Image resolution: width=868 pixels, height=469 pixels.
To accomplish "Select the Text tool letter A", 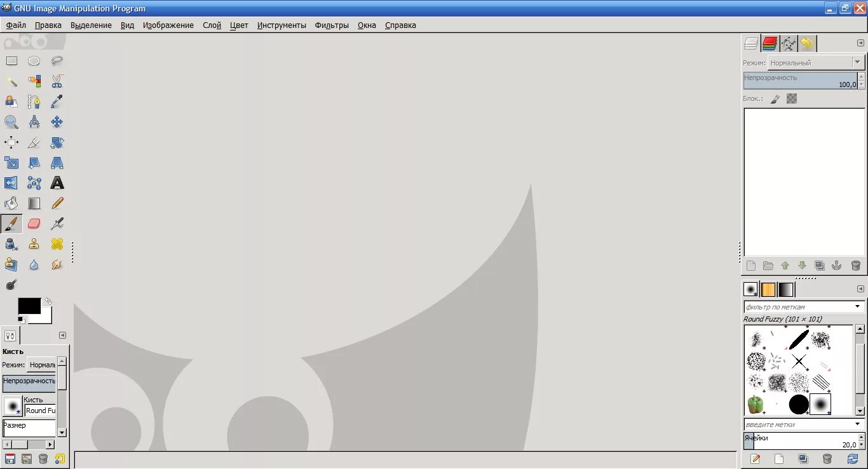I will click(x=57, y=183).
